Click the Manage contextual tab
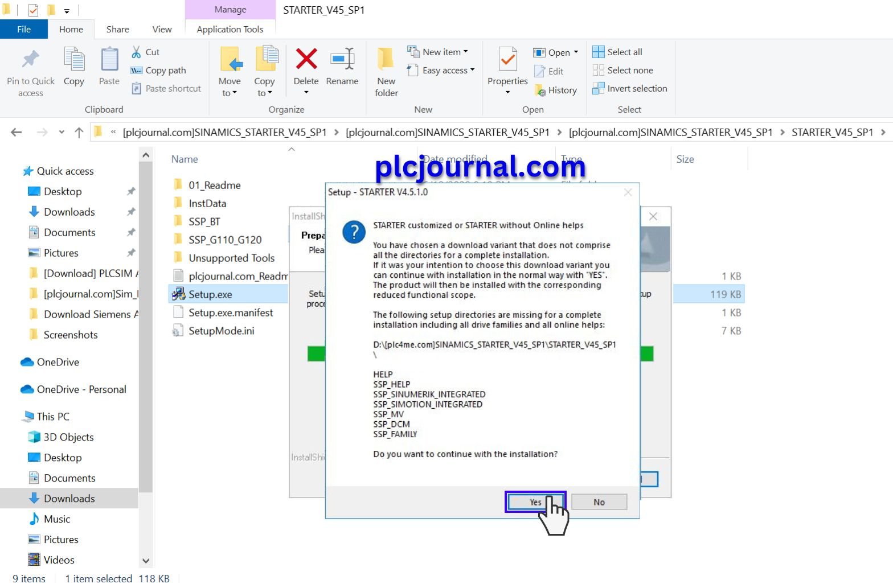The width and height of the screenshot is (893, 588). 230,10
